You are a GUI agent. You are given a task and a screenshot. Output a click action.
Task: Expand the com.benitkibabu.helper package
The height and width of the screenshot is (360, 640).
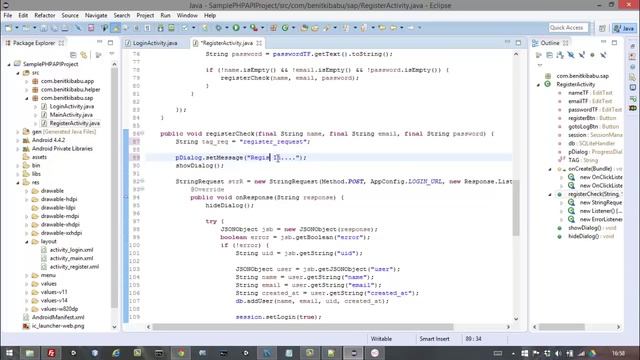(27, 90)
